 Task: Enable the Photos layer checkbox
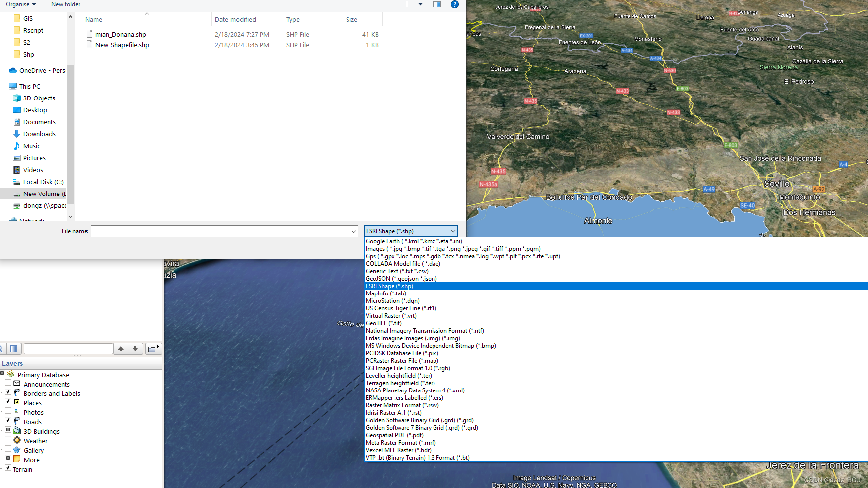click(8, 410)
